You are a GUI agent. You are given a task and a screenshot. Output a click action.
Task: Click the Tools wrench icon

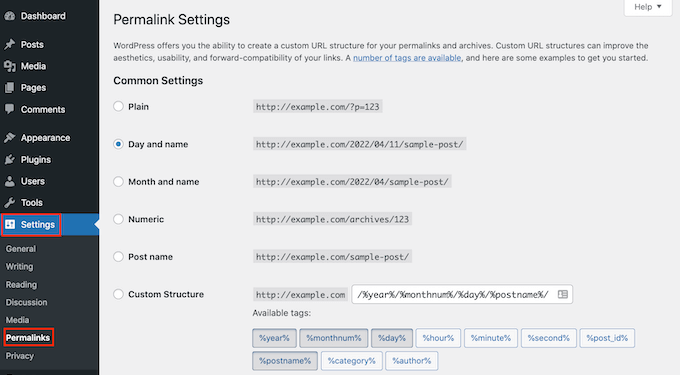coord(10,202)
